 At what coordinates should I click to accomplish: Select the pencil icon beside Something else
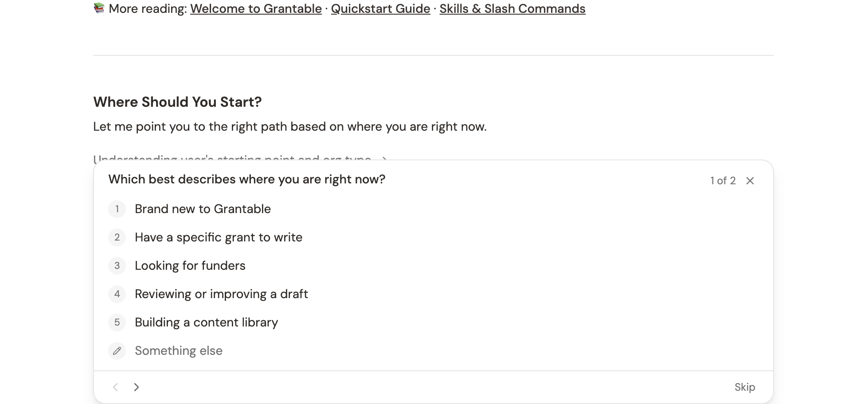tap(117, 351)
